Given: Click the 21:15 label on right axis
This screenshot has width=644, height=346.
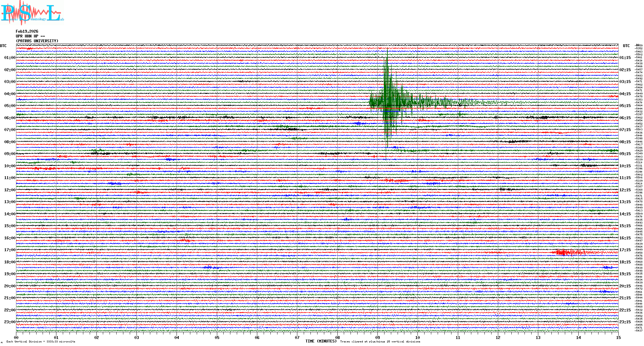Looking at the screenshot, I should pos(625,298).
